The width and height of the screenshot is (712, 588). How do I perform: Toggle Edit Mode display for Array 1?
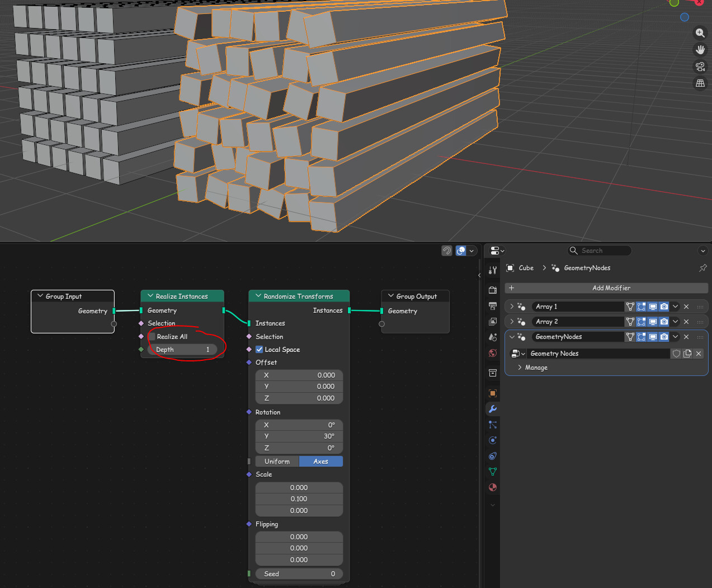pos(642,307)
